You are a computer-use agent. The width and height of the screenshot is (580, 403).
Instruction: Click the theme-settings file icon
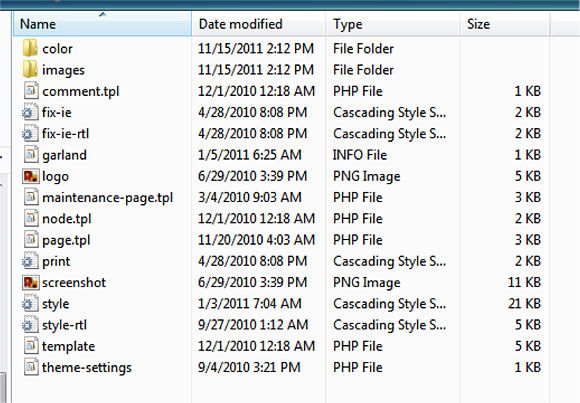pyautogui.click(x=31, y=367)
